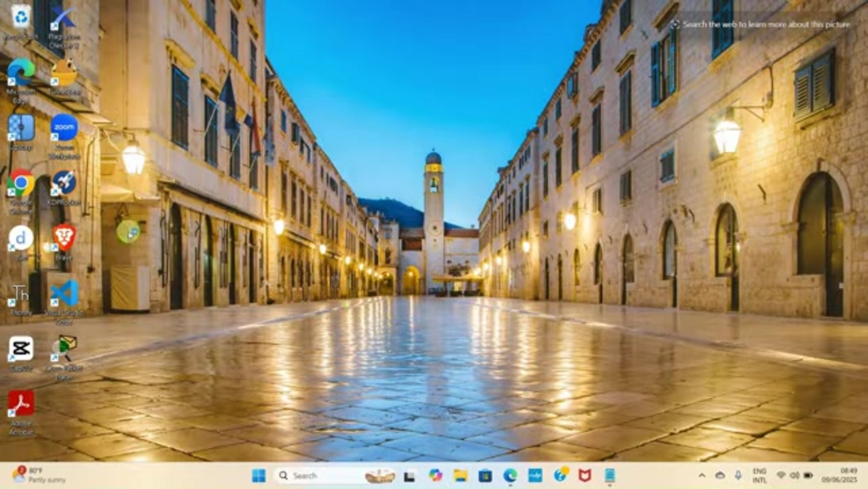
Task: Open Microsoft Store from the taskbar
Action: pyautogui.click(x=485, y=475)
